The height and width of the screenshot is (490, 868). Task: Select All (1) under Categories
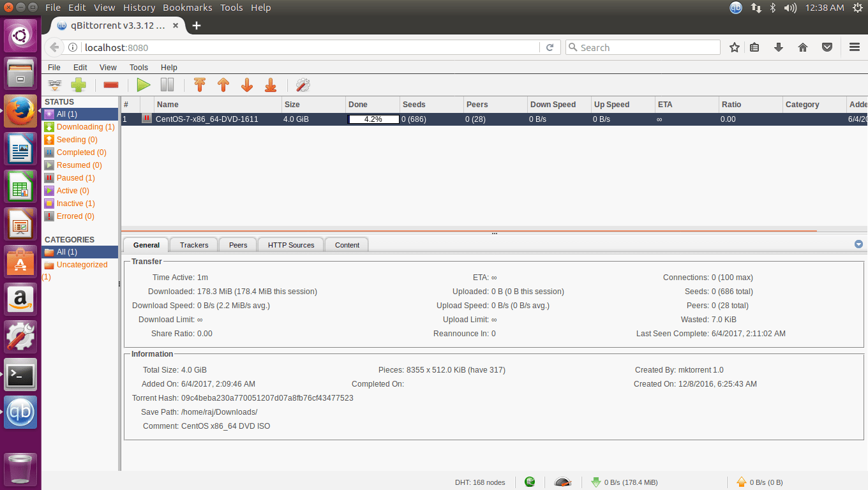tap(80, 252)
